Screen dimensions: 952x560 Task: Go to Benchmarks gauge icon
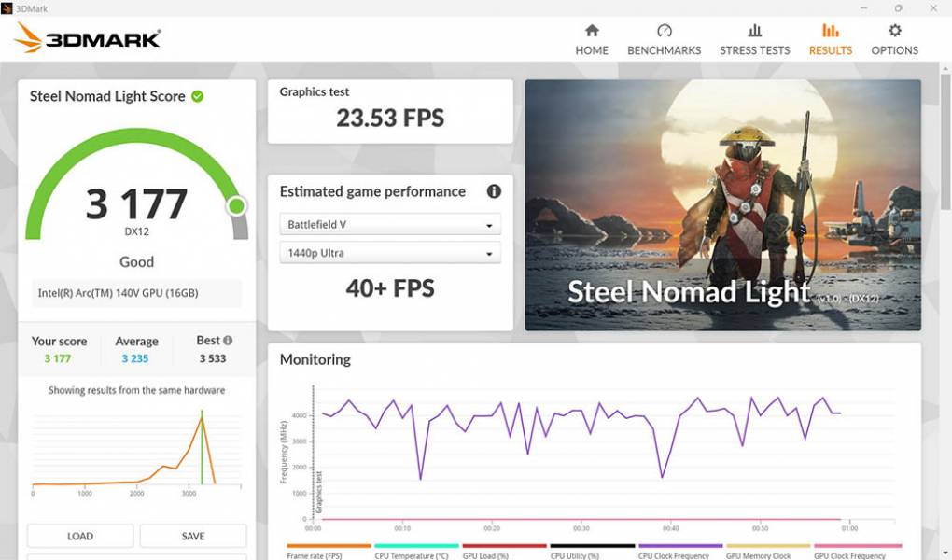[x=664, y=31]
